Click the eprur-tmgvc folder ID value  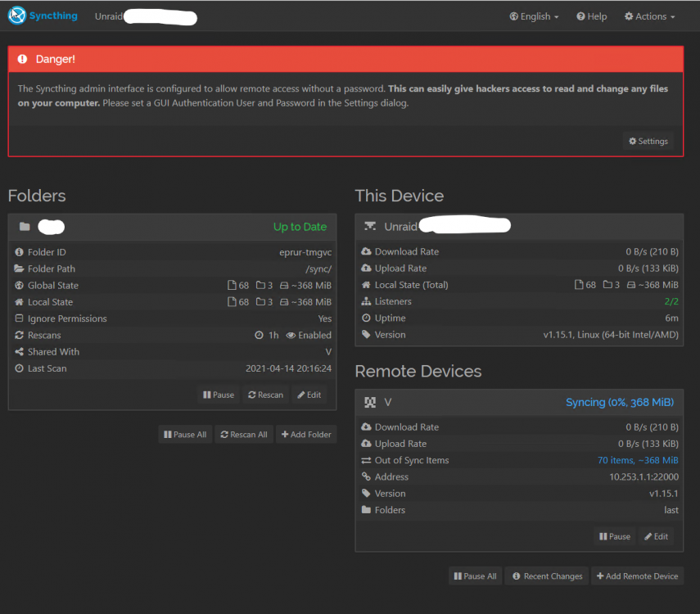pos(305,252)
